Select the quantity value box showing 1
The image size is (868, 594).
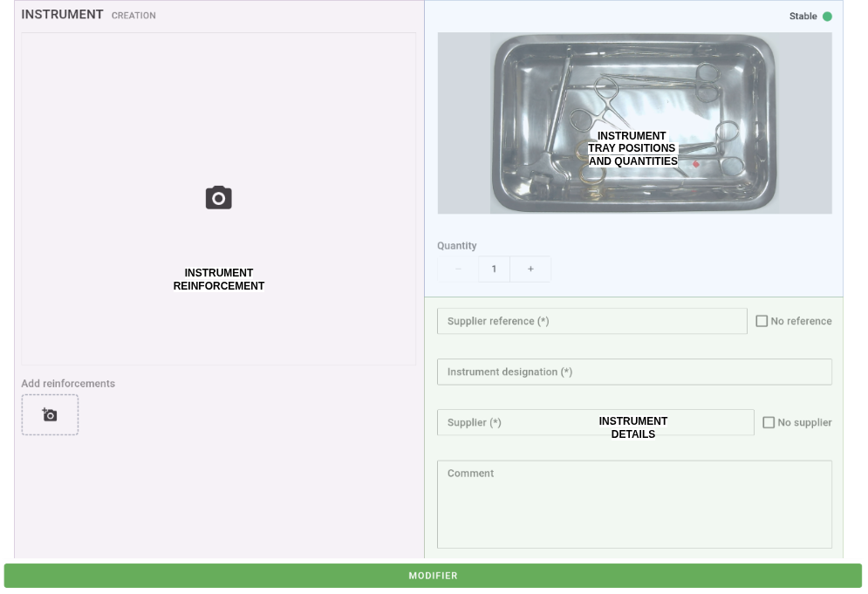(x=494, y=269)
